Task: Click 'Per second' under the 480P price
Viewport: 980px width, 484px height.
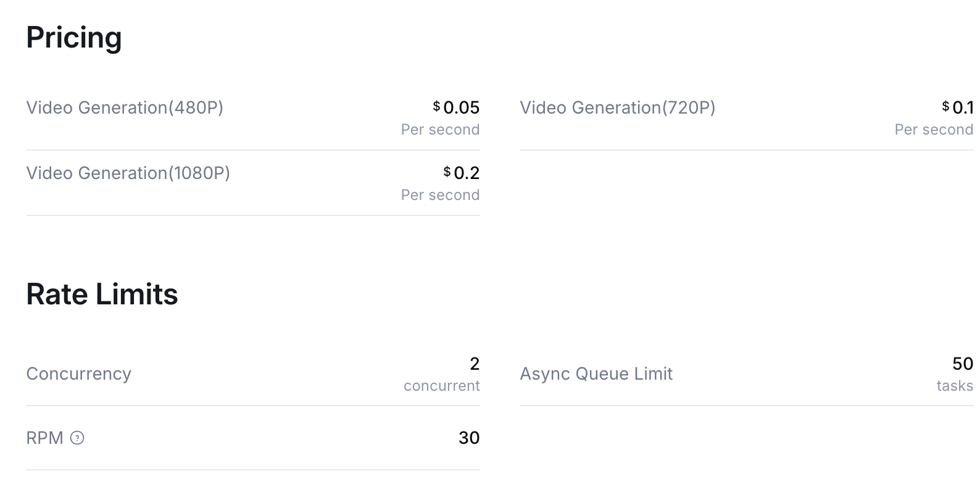Action: coord(440,130)
